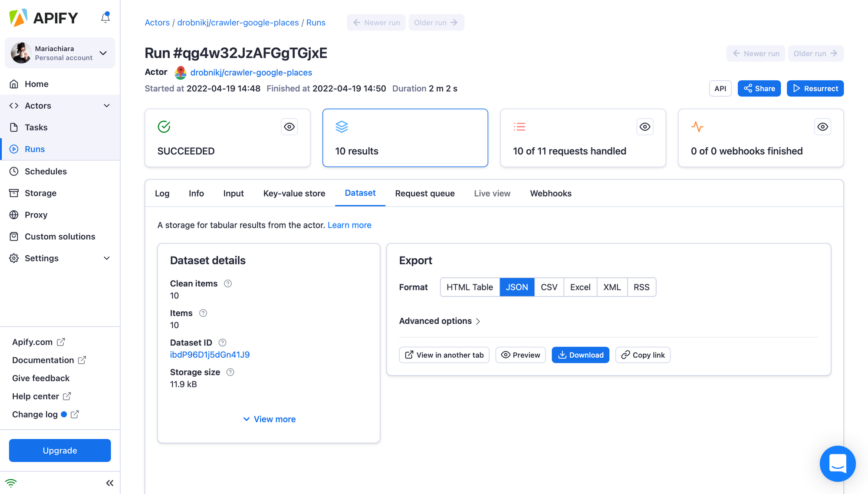Toggle eye icon on SUCCEEDED card
This screenshot has width=868, height=494.
[289, 127]
